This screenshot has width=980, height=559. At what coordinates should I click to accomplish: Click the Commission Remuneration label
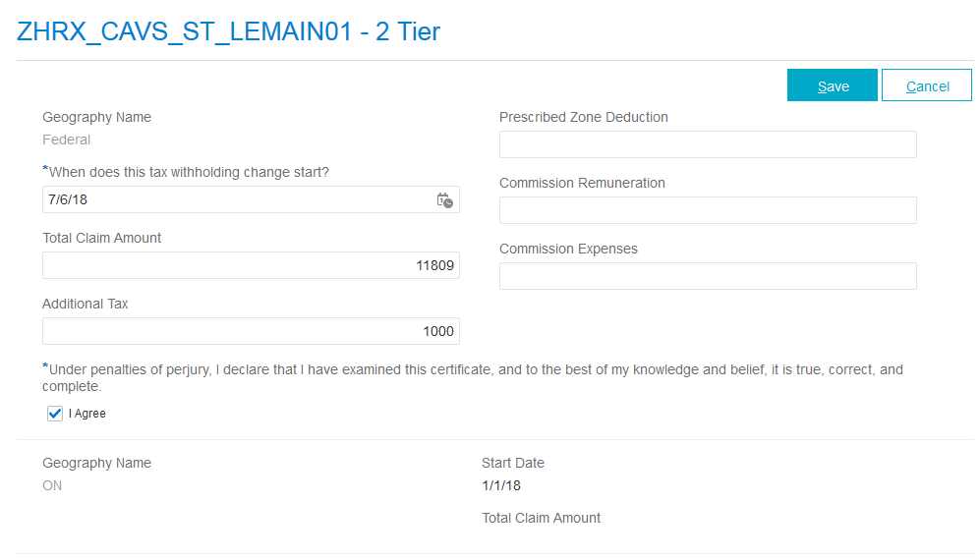(x=582, y=183)
